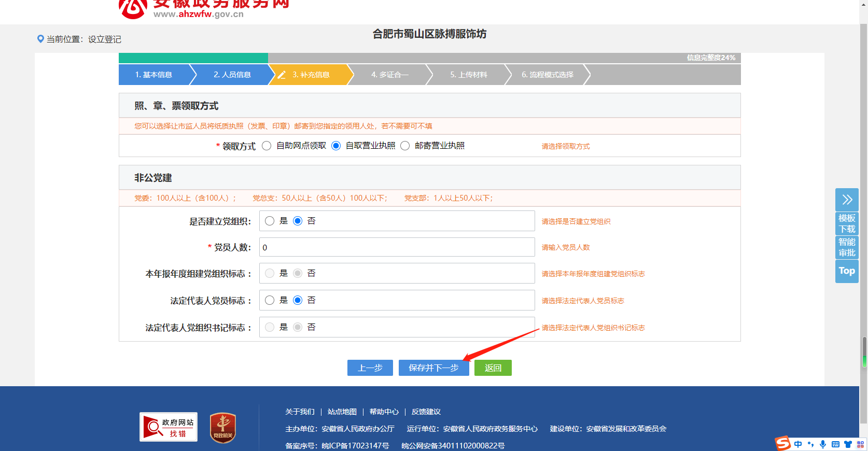This screenshot has height=451, width=868.
Task: Click the 上一步 previous step button
Action: 370,368
